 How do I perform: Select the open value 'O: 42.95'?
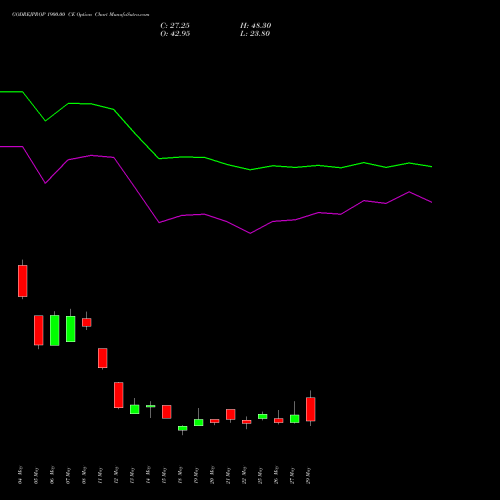[x=175, y=34]
